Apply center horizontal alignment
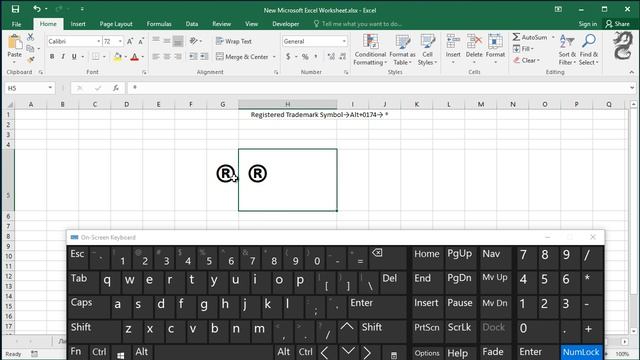 pyautogui.click(x=167, y=57)
